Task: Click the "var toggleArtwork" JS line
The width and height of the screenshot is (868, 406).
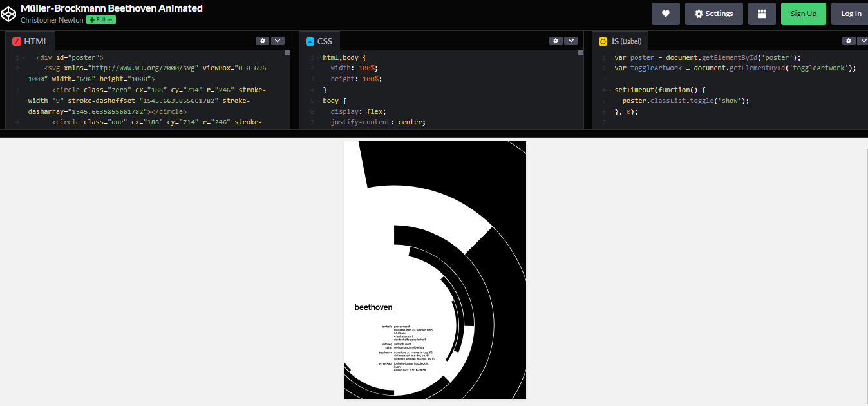Action: pyautogui.click(x=735, y=68)
